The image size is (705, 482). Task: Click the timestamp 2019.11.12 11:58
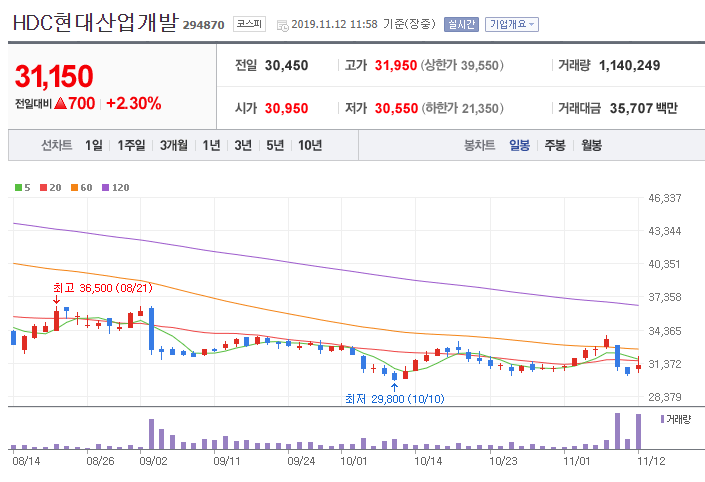click(334, 24)
